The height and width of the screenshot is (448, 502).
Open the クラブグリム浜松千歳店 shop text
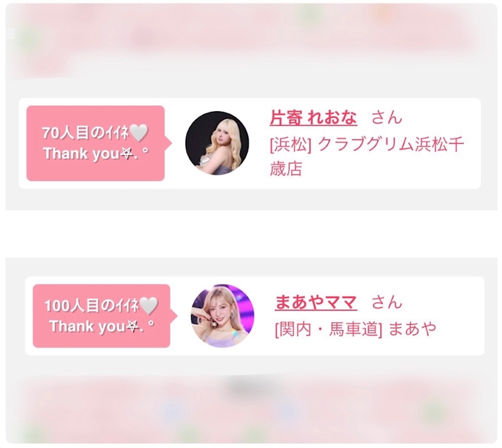367,156
